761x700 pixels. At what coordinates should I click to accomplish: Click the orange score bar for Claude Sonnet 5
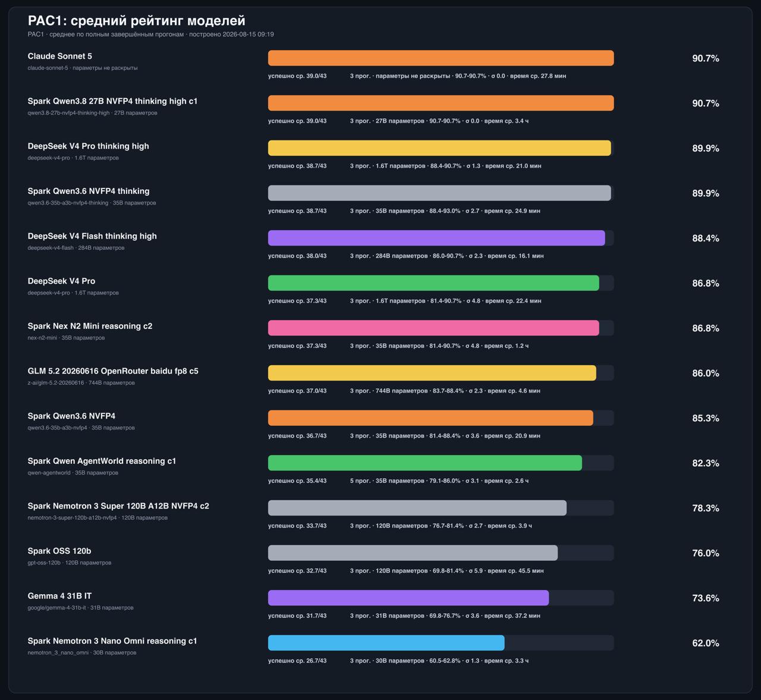(x=441, y=58)
